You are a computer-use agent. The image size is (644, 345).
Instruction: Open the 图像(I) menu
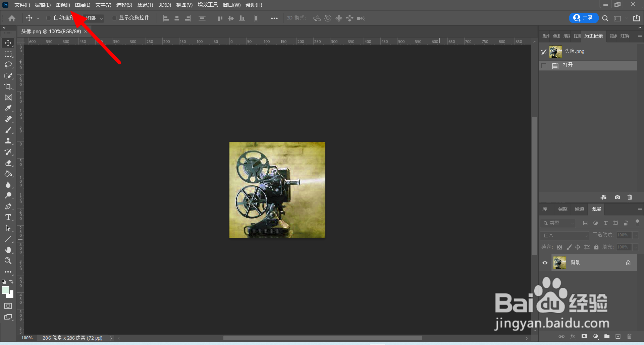(63, 5)
